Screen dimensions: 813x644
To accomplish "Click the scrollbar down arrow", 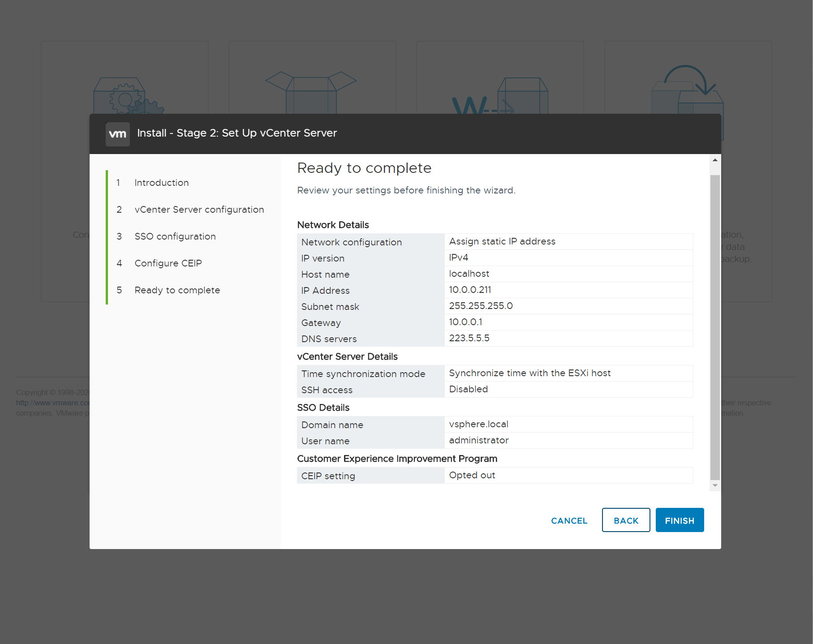I will click(715, 485).
